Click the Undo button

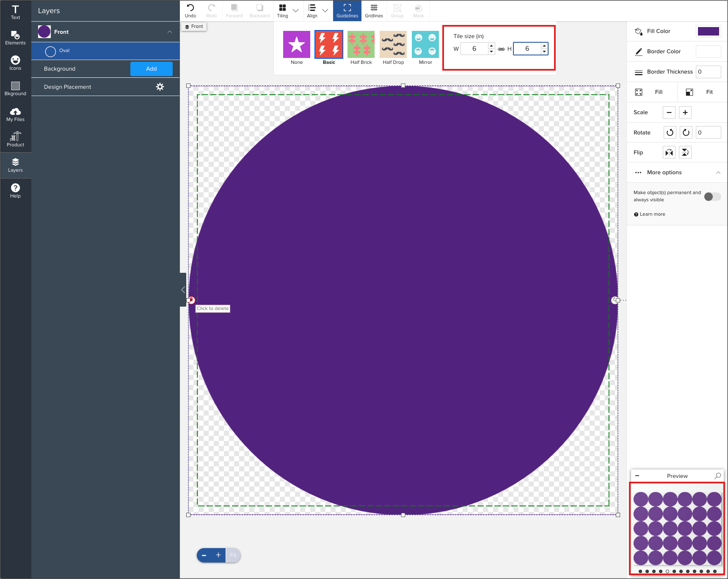click(x=190, y=11)
